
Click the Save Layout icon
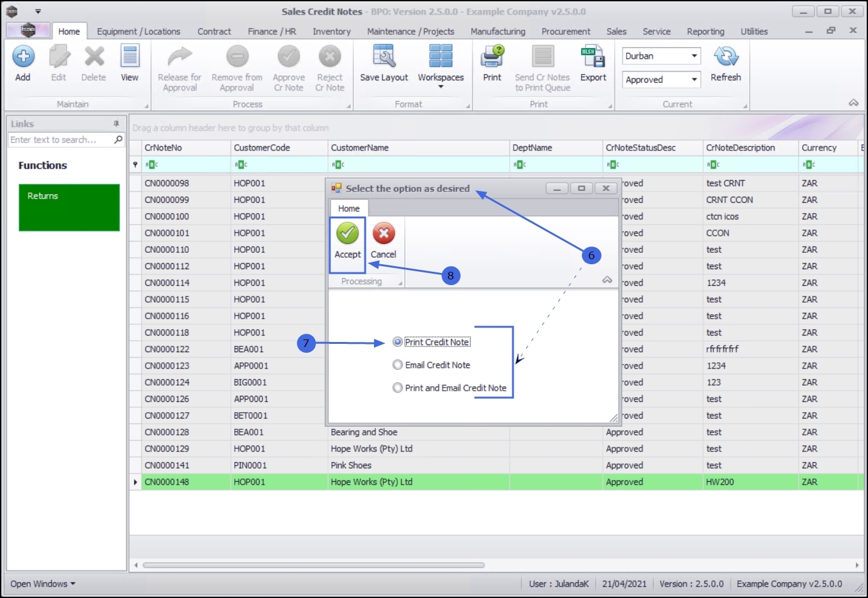tap(384, 57)
